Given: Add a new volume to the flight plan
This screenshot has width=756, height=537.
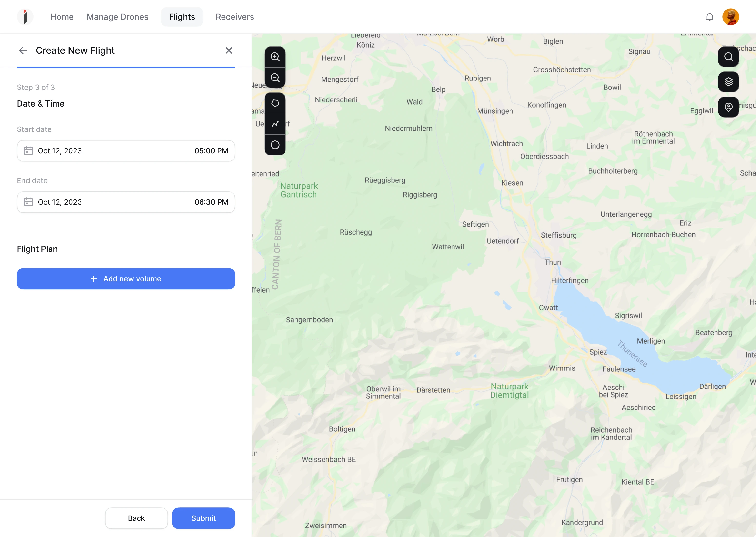Looking at the screenshot, I should coord(126,278).
